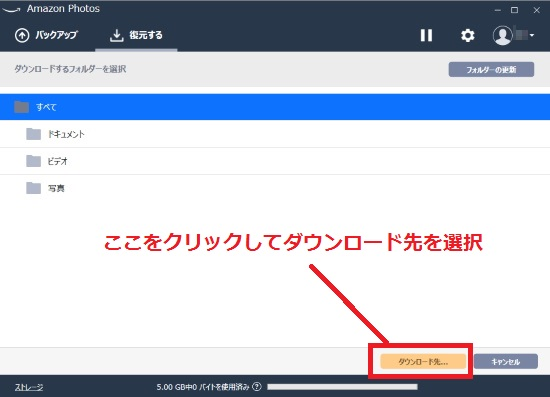Click the ドキュメント folder icon
The width and height of the screenshot is (550, 397).
tap(33, 134)
